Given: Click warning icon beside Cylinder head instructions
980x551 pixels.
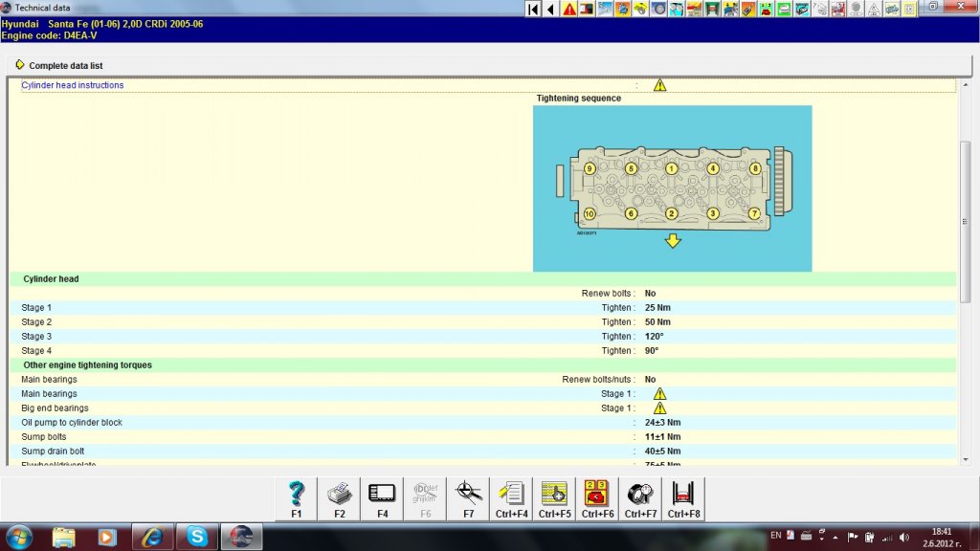Looking at the screenshot, I should [659, 85].
